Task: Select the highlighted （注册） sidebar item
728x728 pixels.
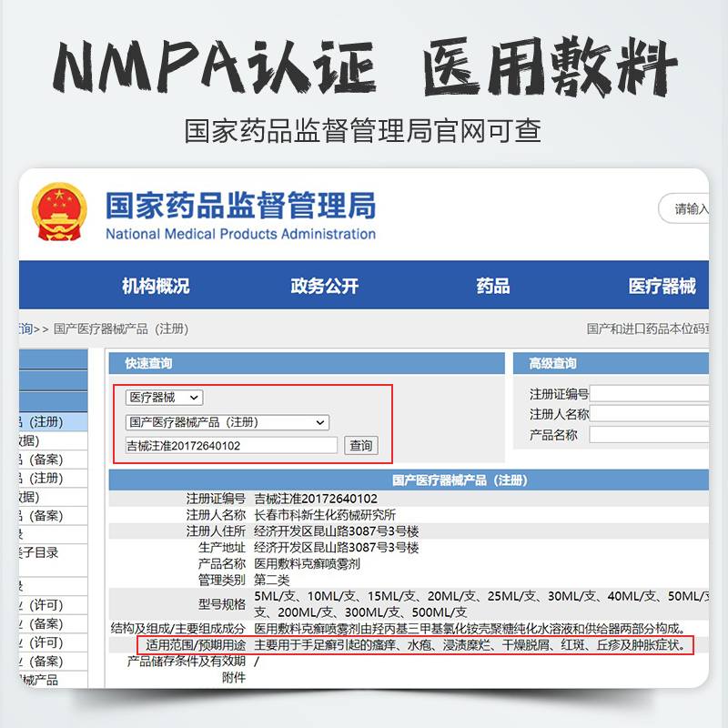Action: pos(53,422)
